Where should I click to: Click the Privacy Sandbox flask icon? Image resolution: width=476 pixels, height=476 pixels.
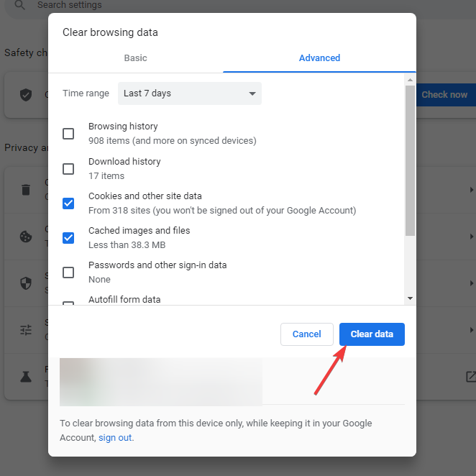26,377
